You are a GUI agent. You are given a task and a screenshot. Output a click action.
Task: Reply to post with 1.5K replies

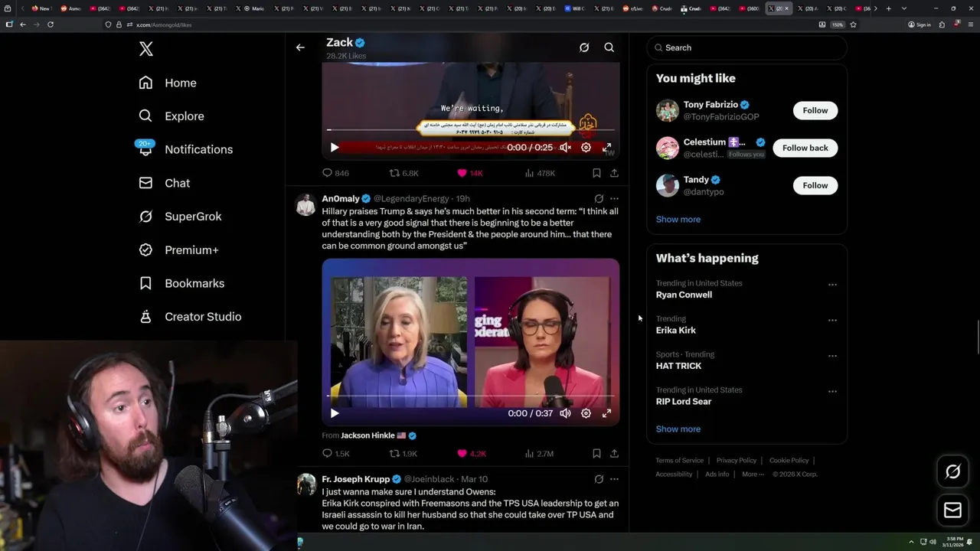click(335, 453)
